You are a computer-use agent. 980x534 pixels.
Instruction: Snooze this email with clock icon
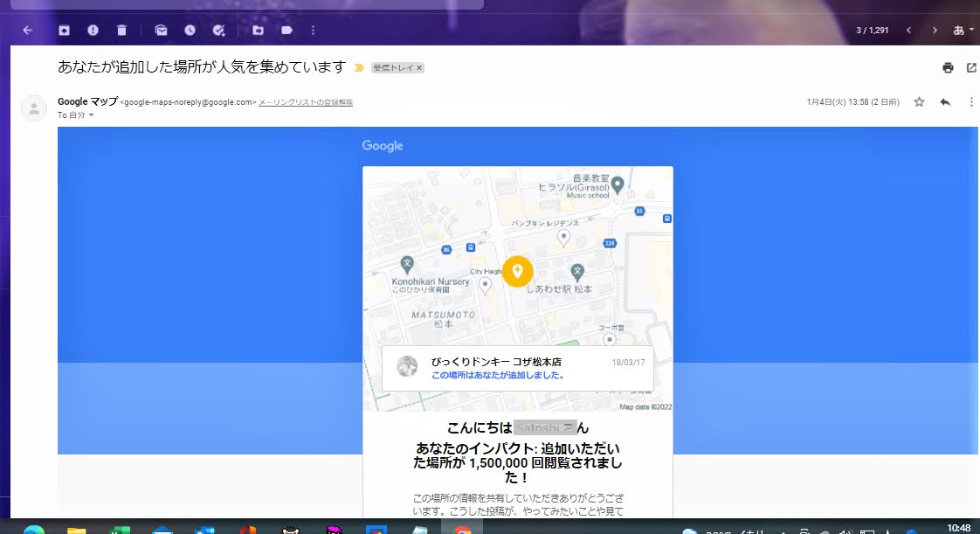(190, 30)
